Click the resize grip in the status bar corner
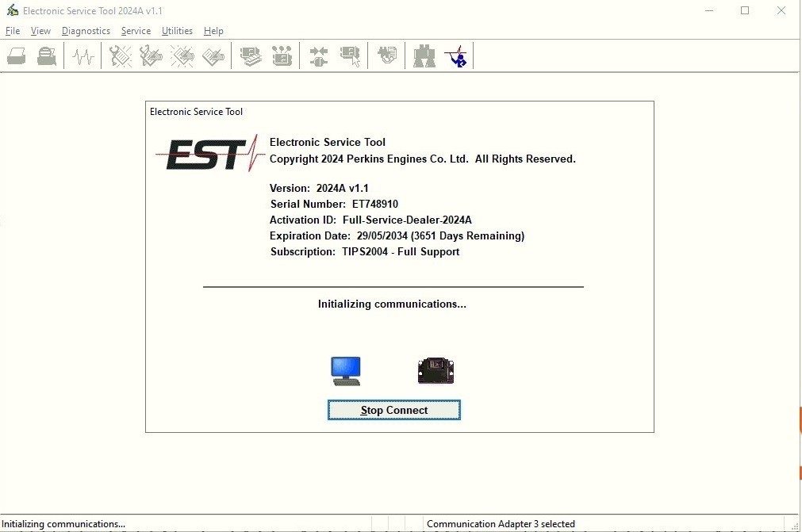Image resolution: width=802 pixels, height=532 pixels. 794,525
